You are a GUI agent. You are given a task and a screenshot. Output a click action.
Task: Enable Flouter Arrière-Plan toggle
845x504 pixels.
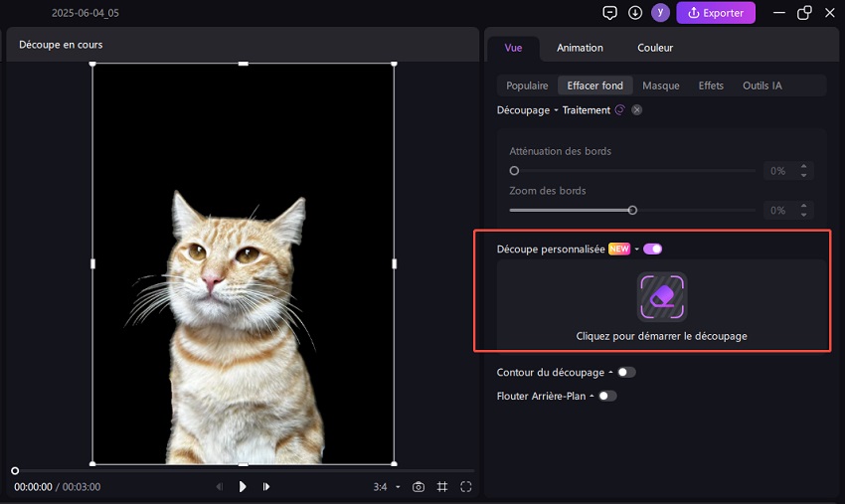pos(607,397)
